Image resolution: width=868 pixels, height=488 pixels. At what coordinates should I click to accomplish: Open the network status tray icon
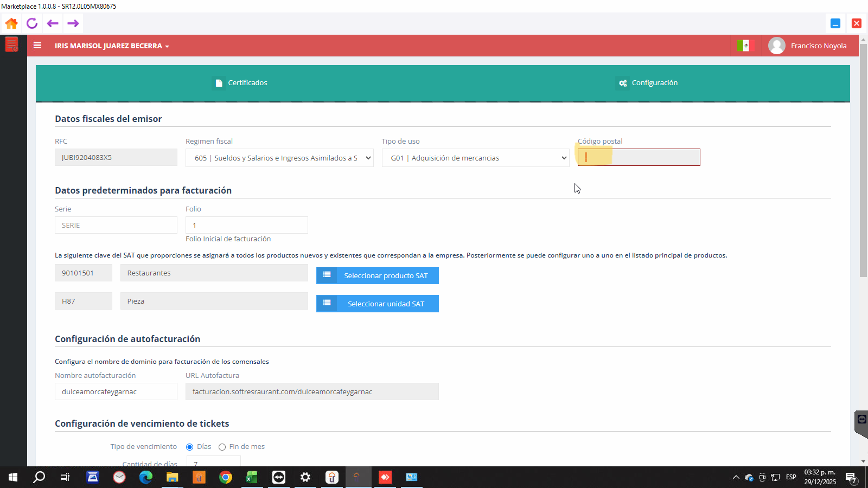pyautogui.click(x=776, y=477)
